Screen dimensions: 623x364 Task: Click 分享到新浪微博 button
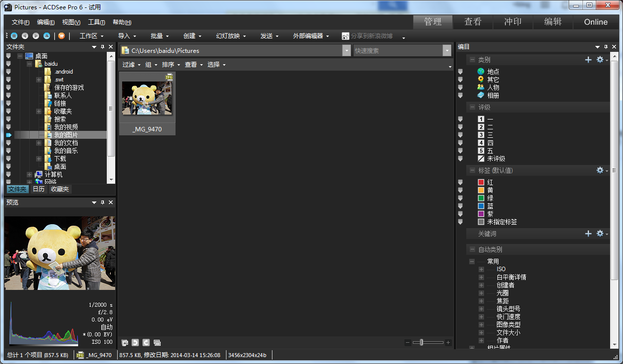pyautogui.click(x=367, y=36)
